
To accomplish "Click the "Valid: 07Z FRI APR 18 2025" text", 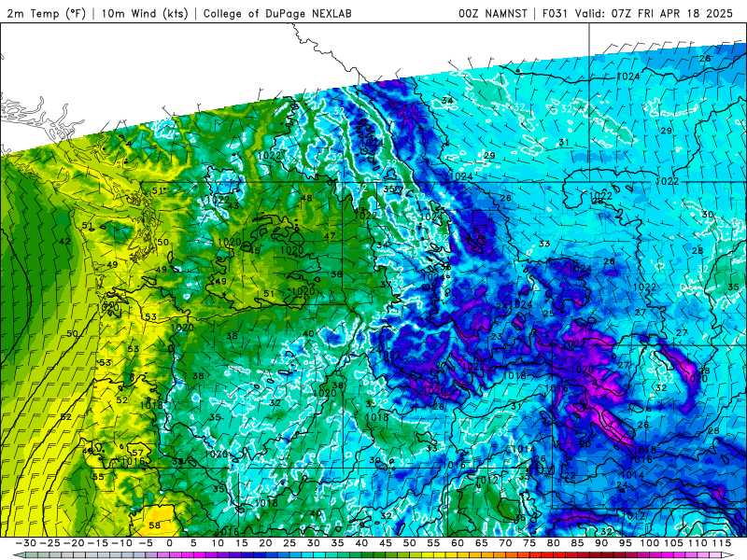I will 654,13.
